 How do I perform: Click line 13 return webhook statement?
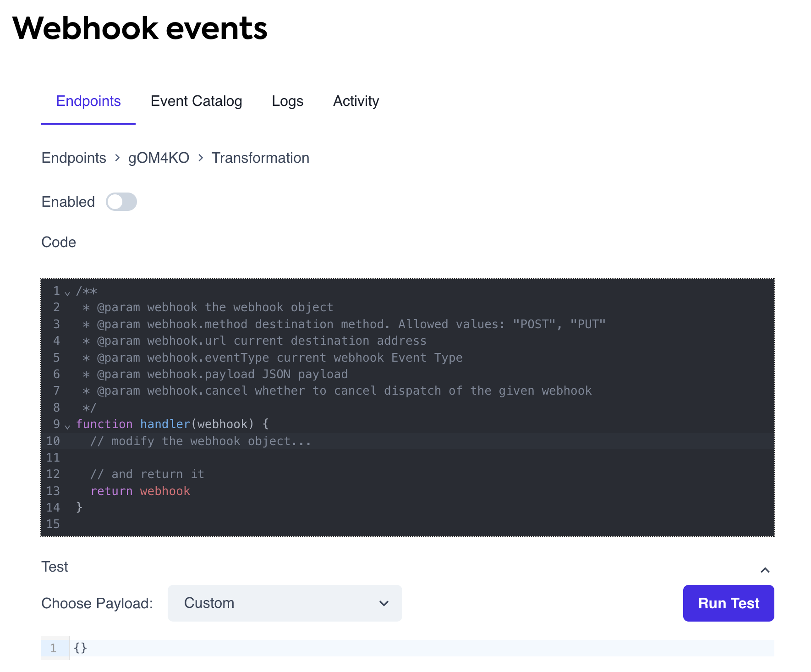tap(141, 490)
